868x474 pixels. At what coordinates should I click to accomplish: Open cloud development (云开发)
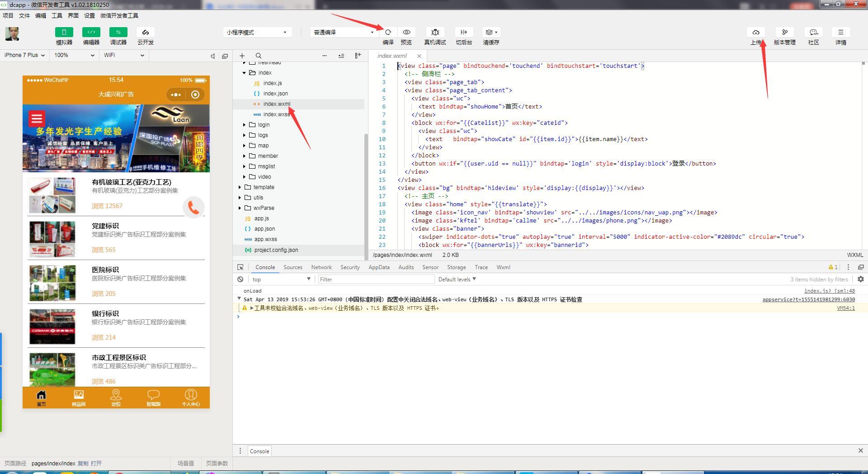(146, 32)
